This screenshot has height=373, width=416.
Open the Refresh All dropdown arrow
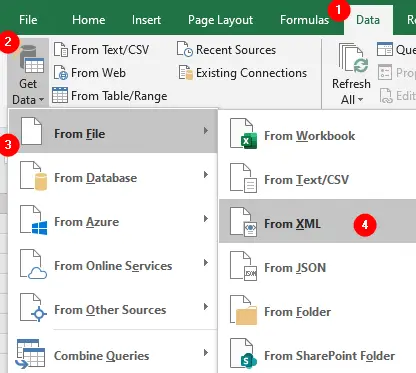point(360,99)
